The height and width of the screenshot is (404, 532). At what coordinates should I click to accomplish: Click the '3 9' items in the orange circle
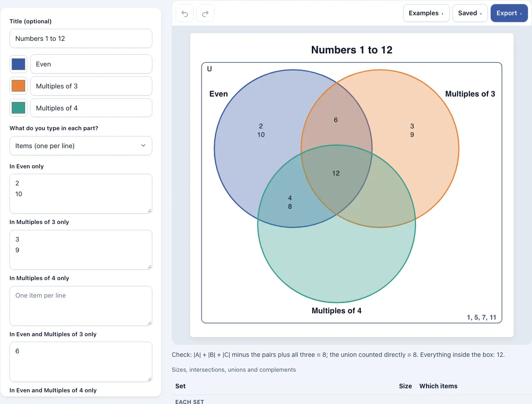pyautogui.click(x=412, y=130)
